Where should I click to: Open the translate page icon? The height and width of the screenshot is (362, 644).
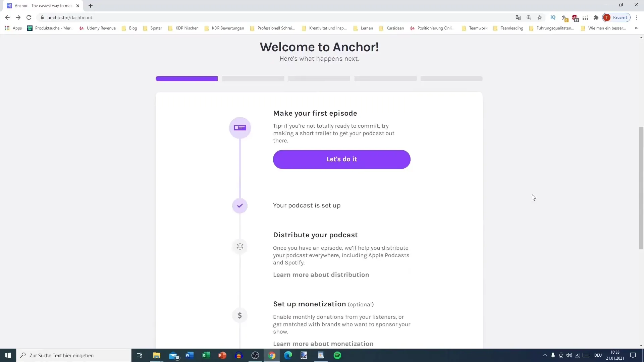tap(518, 17)
